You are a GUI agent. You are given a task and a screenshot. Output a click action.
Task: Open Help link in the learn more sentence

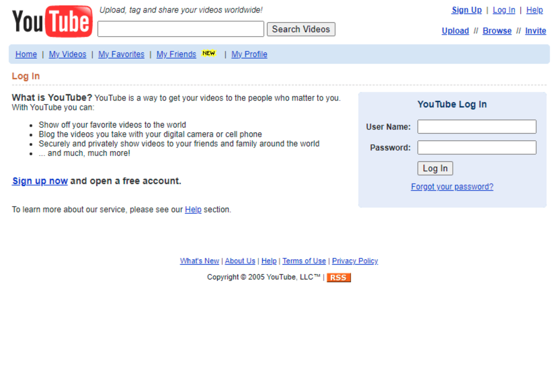pos(193,210)
